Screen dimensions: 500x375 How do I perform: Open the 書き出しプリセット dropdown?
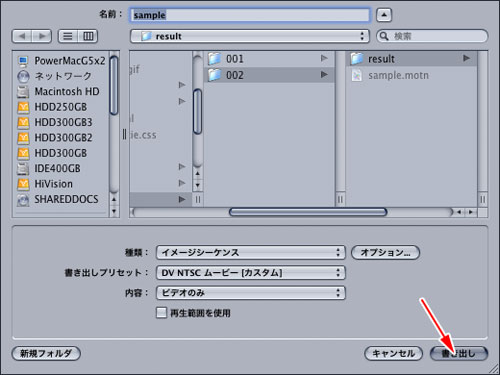[x=251, y=273]
